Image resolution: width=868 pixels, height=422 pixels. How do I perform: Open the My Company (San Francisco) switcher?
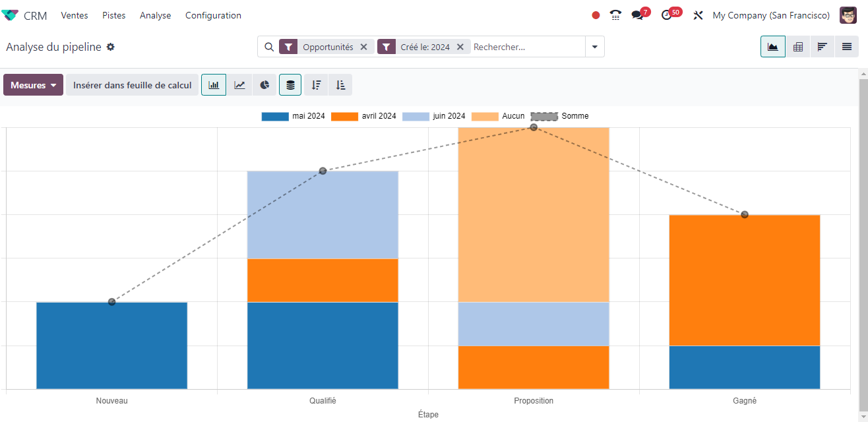771,15
